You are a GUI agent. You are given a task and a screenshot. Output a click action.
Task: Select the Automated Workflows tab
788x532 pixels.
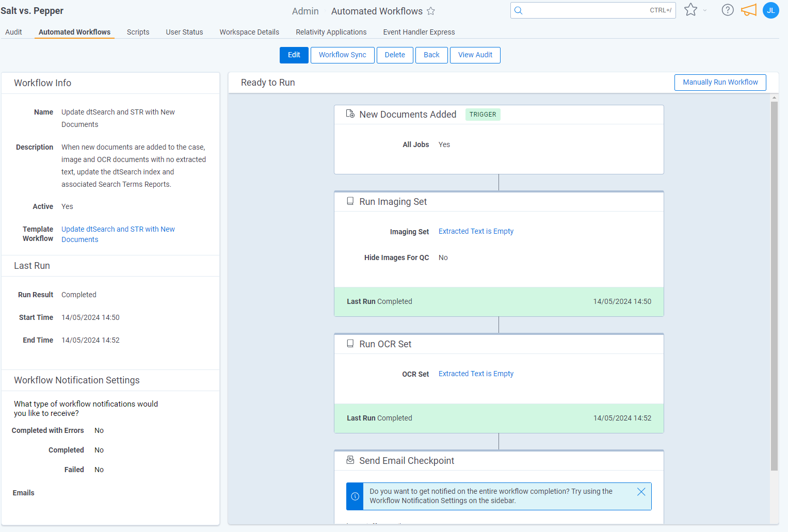(74, 32)
